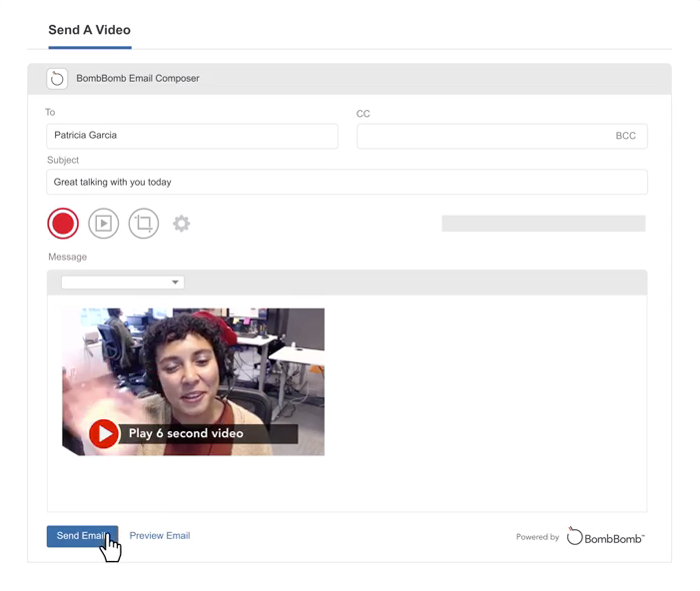This screenshot has height=591, width=700.
Task: Click the BombBomb logo next to Powered by
Action: (x=605, y=536)
